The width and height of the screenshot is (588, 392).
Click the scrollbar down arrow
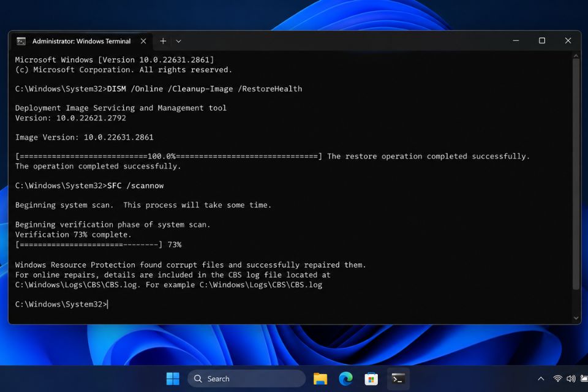click(576, 318)
